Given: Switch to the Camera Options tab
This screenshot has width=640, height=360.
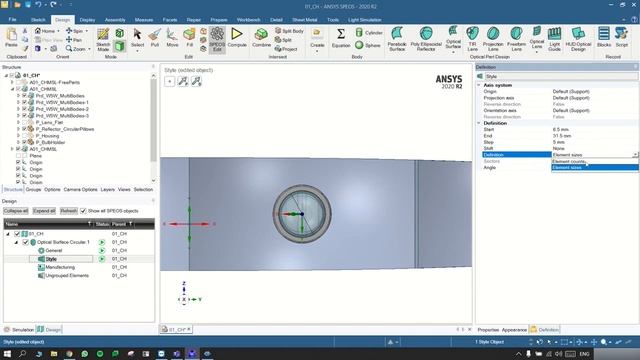Looking at the screenshot, I should pyautogui.click(x=80, y=189).
